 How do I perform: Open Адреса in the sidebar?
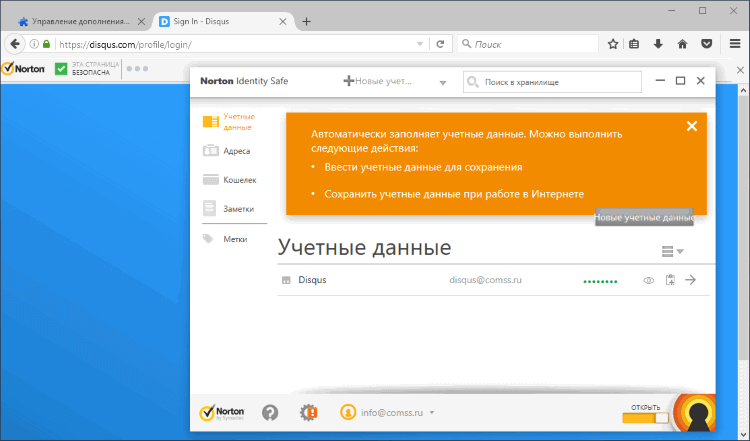point(227,151)
